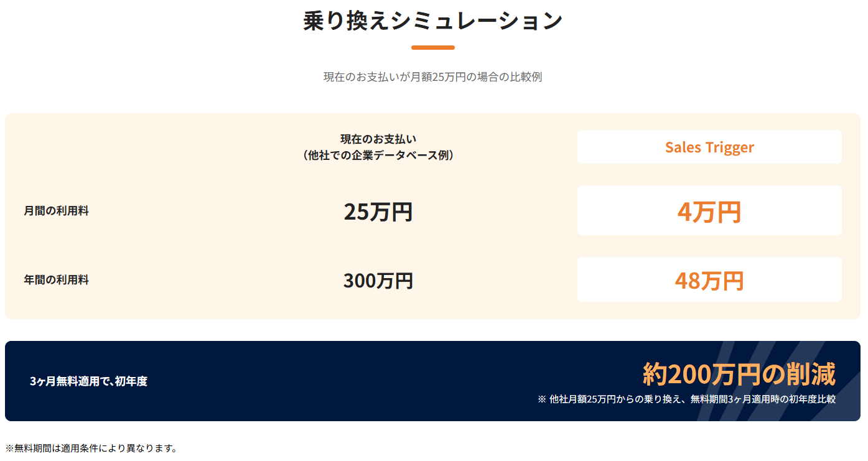Select the 4万円 Sales Trigger price card
The image size is (868, 461).
pyautogui.click(x=709, y=210)
